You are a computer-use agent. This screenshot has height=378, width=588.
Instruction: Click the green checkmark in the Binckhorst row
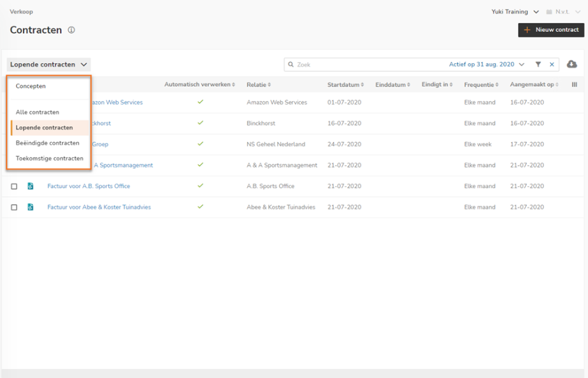pos(201,123)
